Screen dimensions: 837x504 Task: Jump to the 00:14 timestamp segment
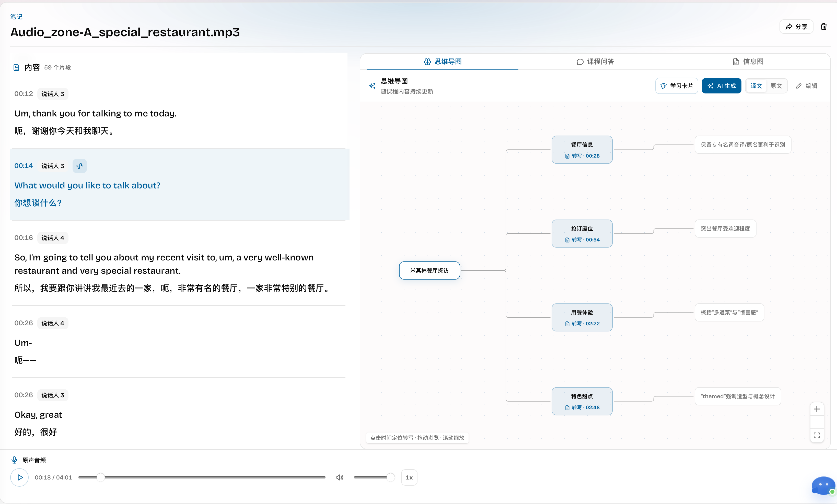click(24, 166)
